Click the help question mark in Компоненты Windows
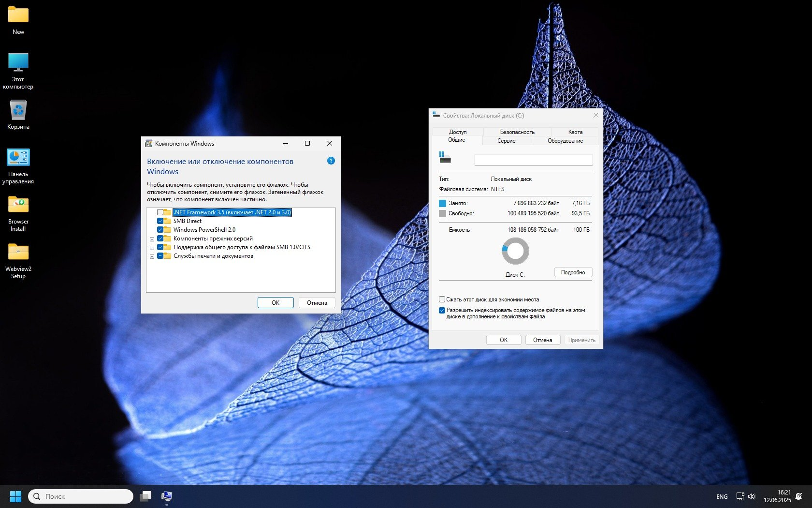Screen dimensions: 812x508 pyautogui.click(x=331, y=161)
